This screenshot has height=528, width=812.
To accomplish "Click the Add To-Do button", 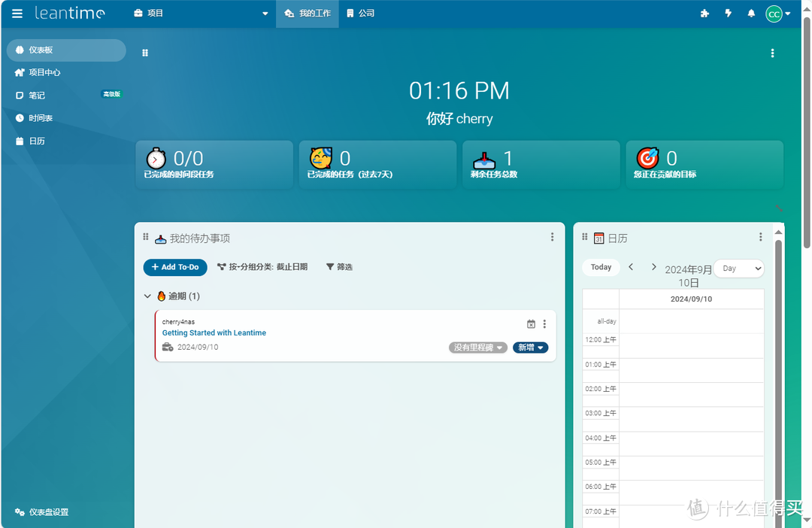I will click(174, 267).
